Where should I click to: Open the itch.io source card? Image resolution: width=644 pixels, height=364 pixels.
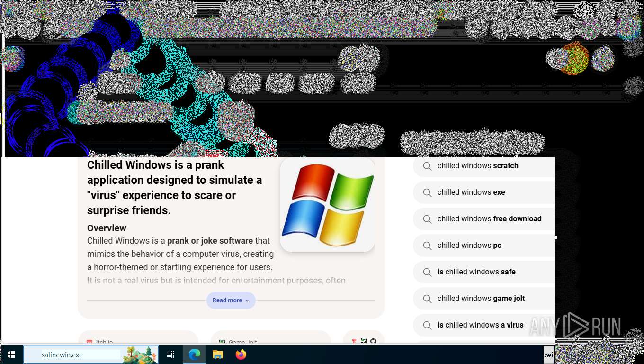click(x=138, y=337)
